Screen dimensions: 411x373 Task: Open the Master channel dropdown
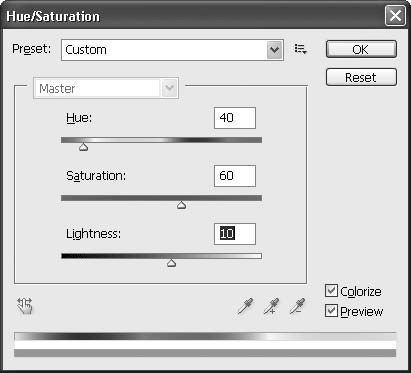[x=106, y=88]
